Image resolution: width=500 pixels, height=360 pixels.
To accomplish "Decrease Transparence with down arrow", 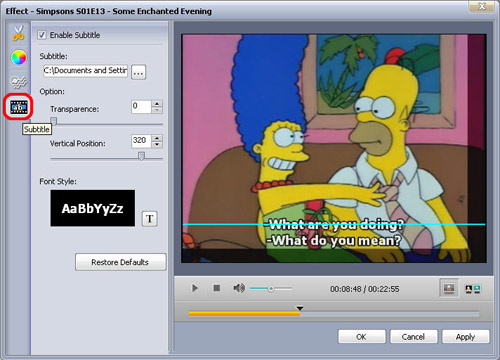I will [x=157, y=110].
